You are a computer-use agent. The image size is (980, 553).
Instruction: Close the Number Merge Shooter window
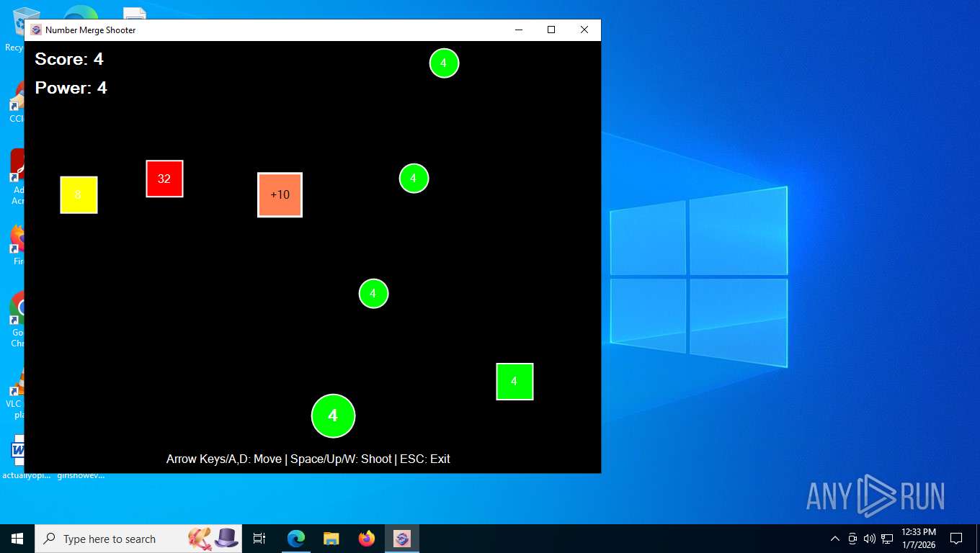pyautogui.click(x=584, y=30)
